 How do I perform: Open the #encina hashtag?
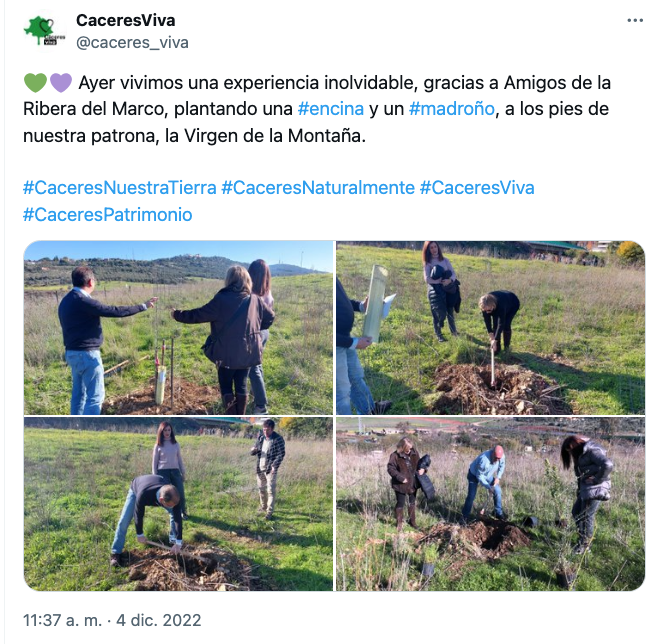(331, 109)
